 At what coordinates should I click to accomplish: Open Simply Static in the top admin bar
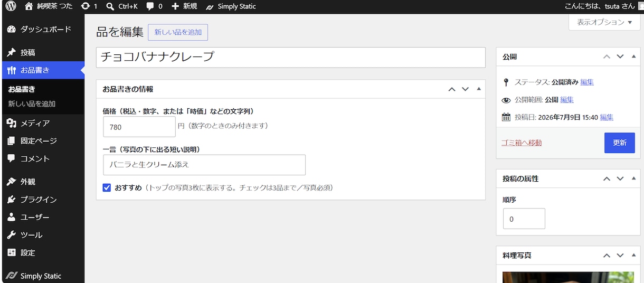(x=231, y=6)
